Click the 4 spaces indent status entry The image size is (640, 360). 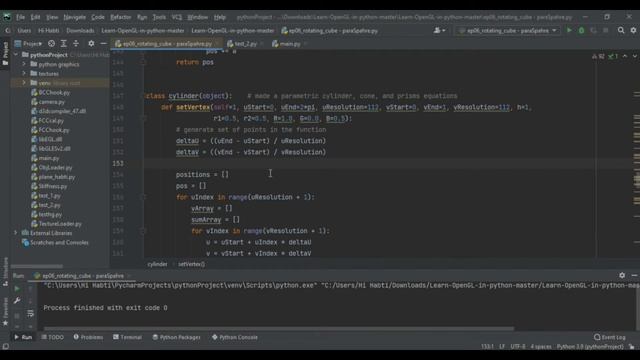point(541,347)
